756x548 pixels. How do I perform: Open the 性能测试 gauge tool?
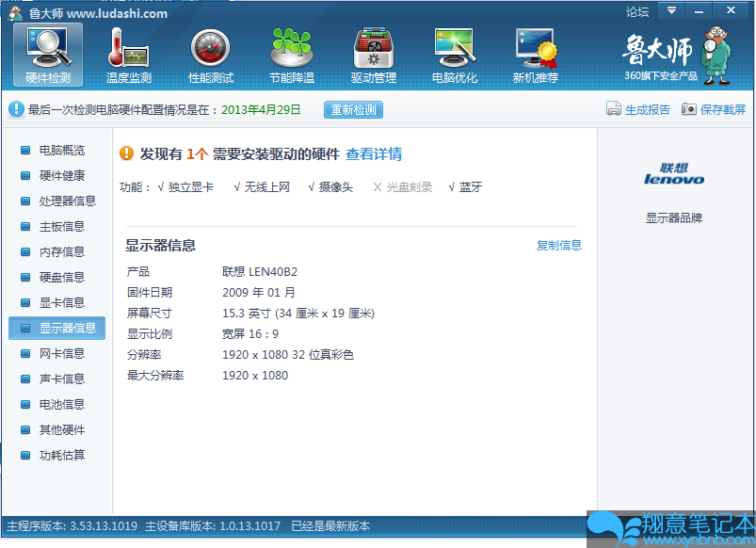click(x=211, y=55)
